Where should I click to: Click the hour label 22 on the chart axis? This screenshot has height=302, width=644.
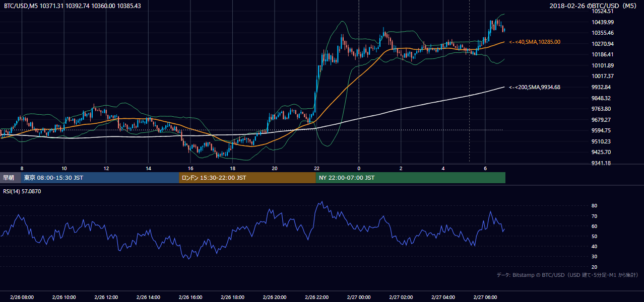[316, 168]
